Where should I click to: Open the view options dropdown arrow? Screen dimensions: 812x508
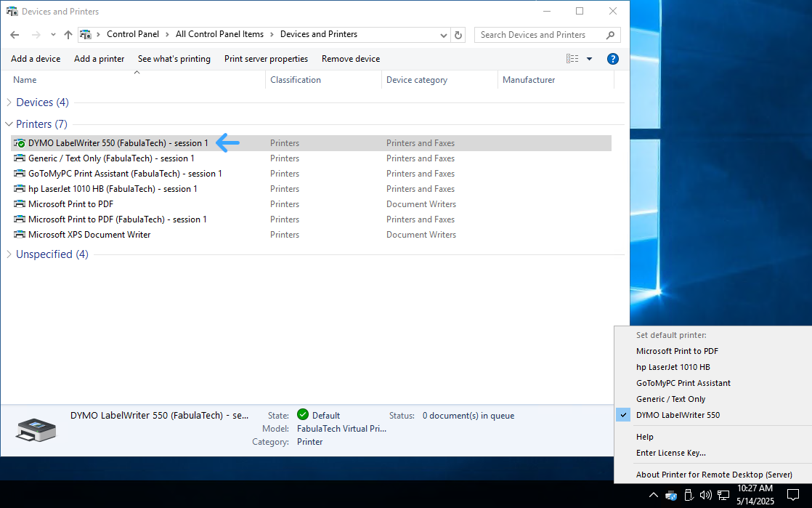point(589,59)
